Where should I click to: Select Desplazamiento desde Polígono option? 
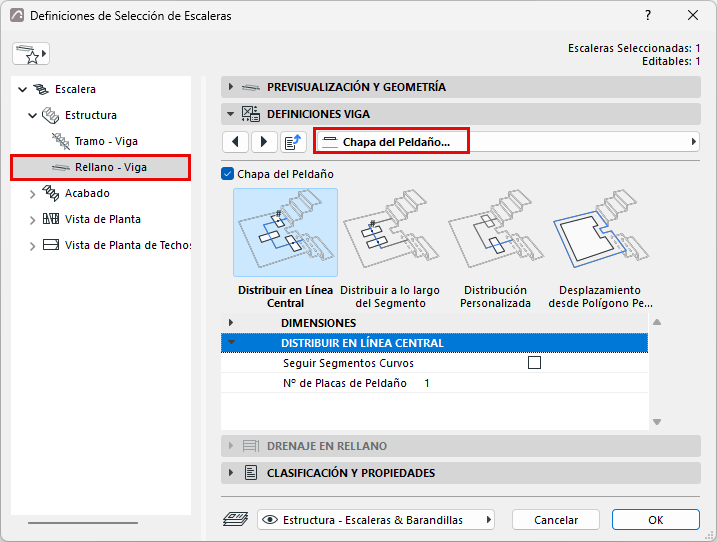pos(600,232)
